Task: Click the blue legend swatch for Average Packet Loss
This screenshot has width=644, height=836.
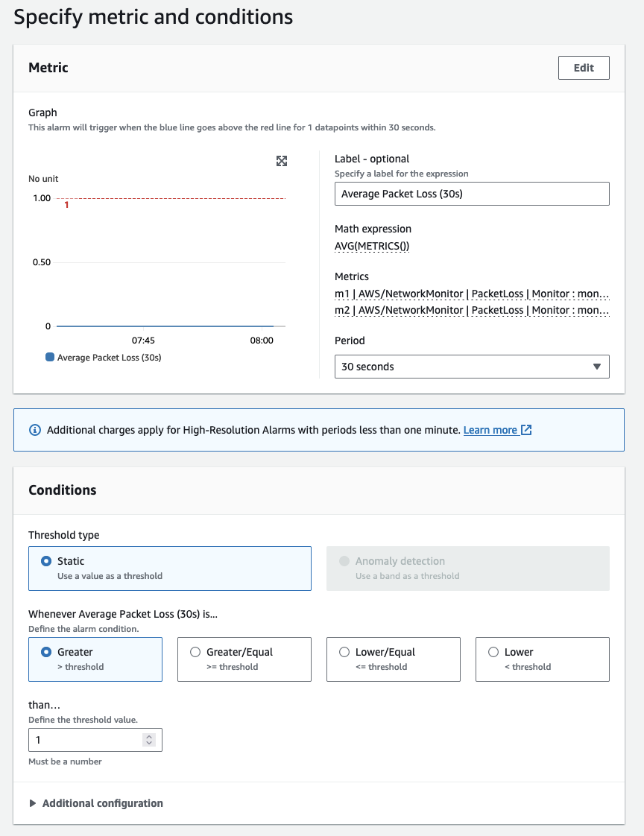Action: 50,358
